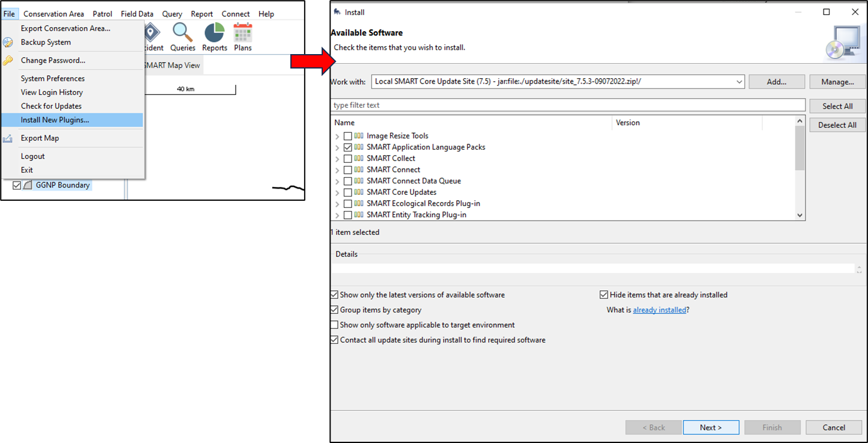Image resolution: width=868 pixels, height=443 pixels.
Task: Click the Backup System menu icon
Action: pyautogui.click(x=8, y=43)
